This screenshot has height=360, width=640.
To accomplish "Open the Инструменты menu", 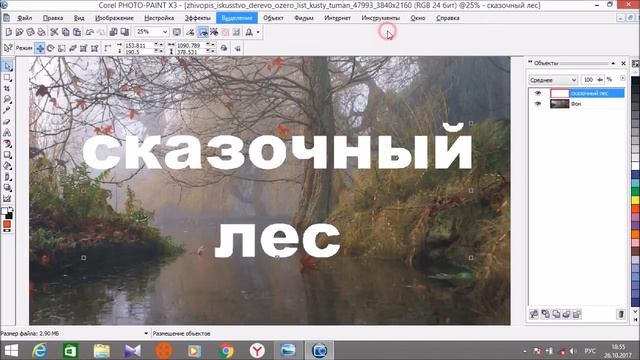I will (x=380, y=18).
